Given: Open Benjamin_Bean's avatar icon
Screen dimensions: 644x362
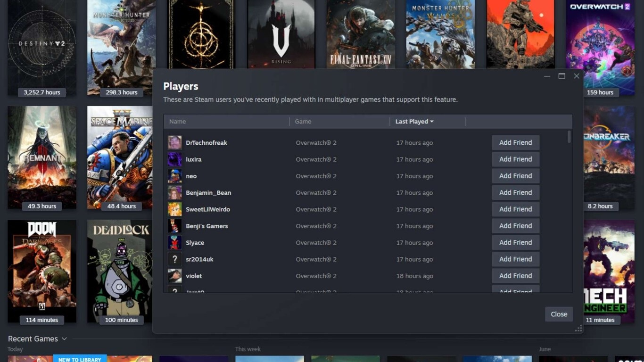Looking at the screenshot, I should click(x=175, y=193).
